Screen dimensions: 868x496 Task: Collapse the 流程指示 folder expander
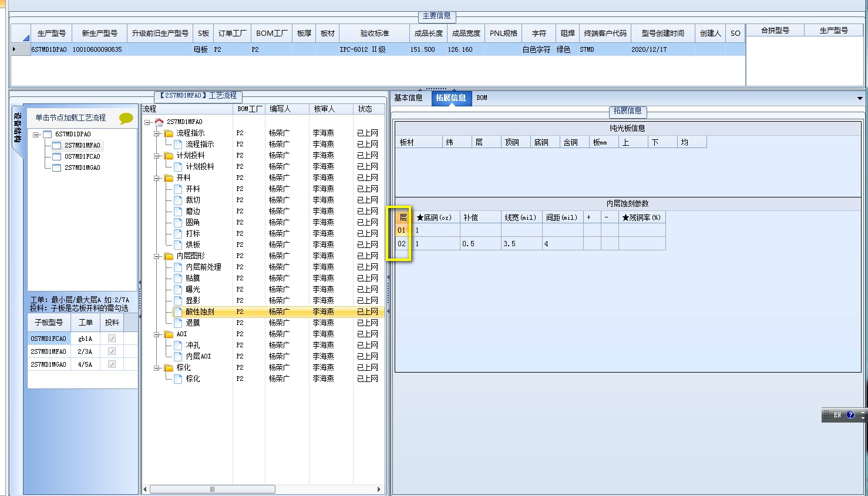pos(157,133)
